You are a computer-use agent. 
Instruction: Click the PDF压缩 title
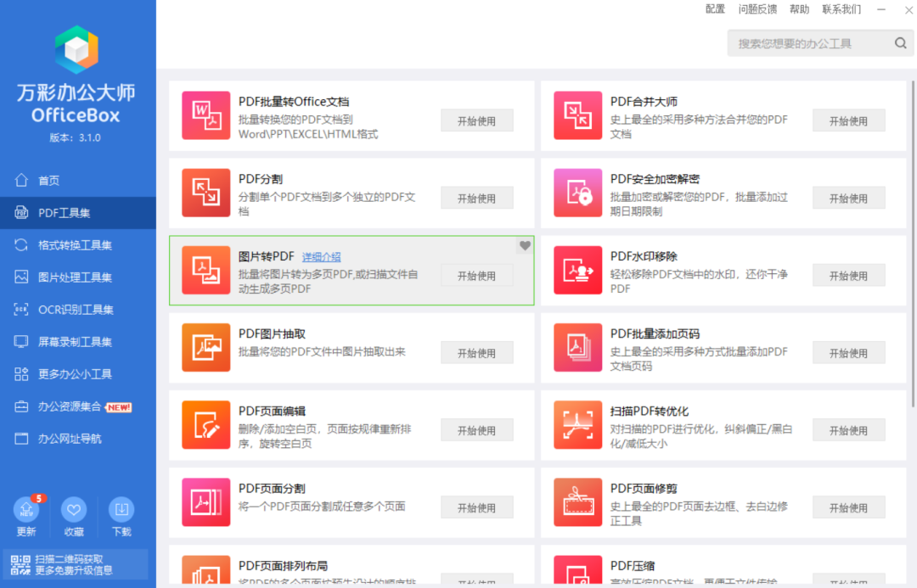(x=633, y=566)
